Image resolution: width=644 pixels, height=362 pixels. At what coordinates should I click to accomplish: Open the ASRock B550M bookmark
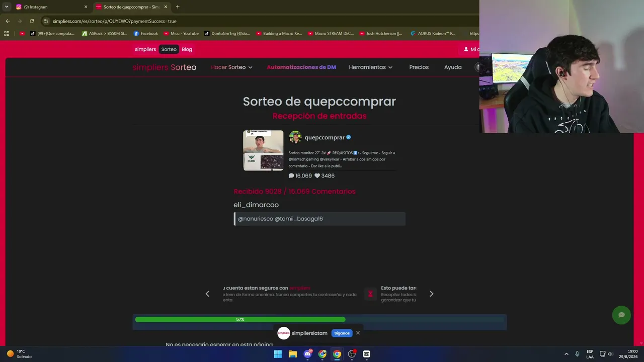click(105, 34)
